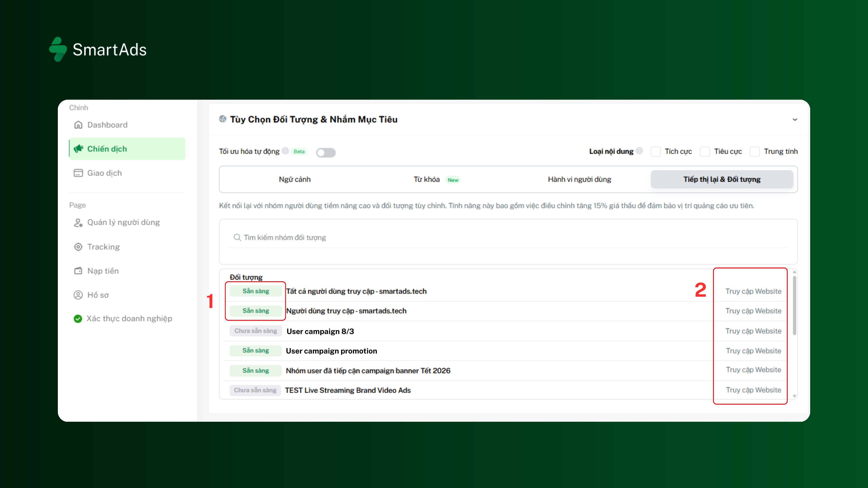Check the Trung tính checkbox
The height and width of the screenshot is (488, 868).
point(755,152)
